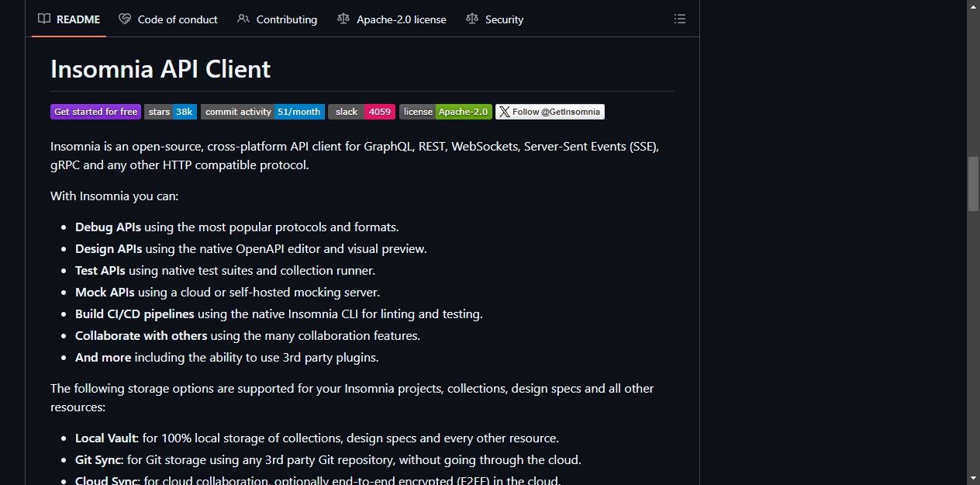
Task: Click the bold 'Mock APIs' text
Action: pos(105,293)
